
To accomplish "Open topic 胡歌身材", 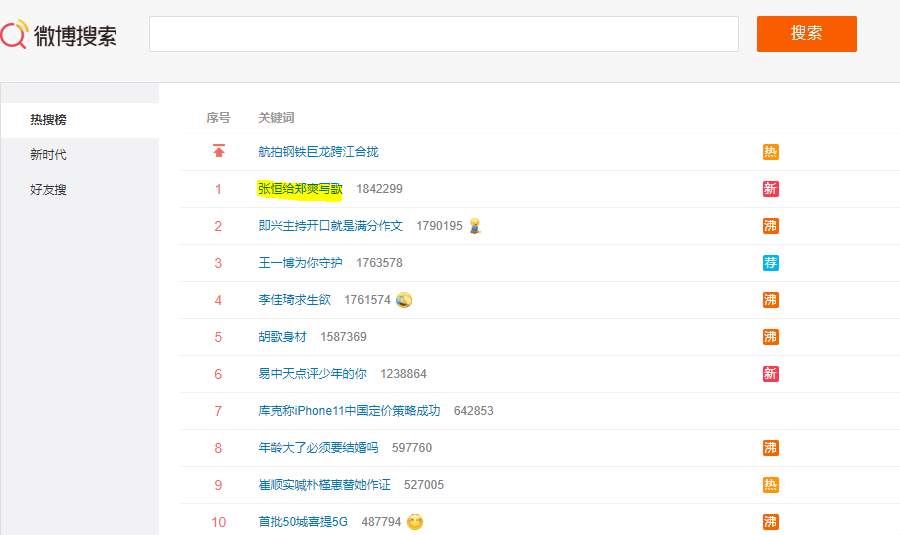I will point(282,337).
